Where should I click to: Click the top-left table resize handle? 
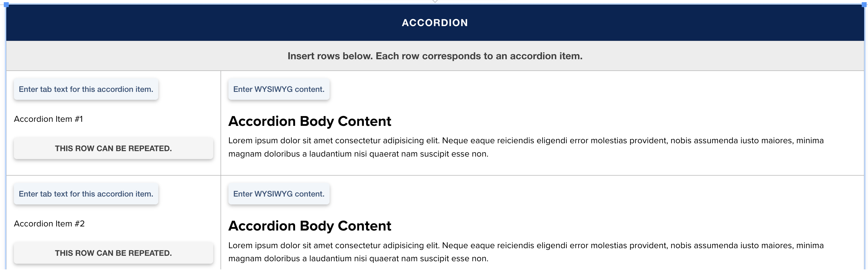point(6,4)
